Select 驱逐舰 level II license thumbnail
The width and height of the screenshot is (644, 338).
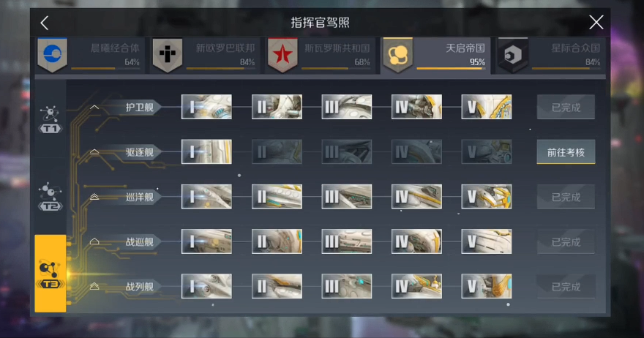click(277, 152)
